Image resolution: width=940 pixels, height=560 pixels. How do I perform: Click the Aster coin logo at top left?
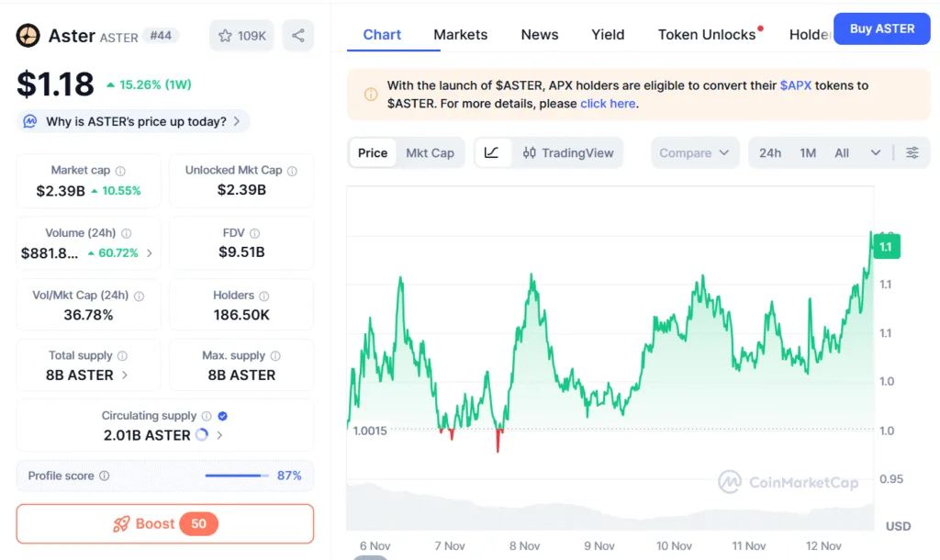point(27,36)
